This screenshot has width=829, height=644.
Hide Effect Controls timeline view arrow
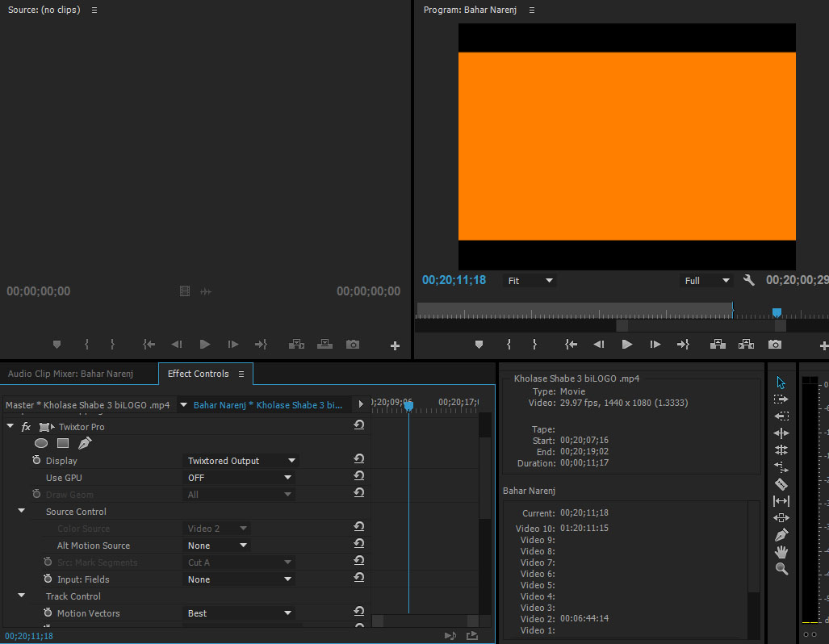click(361, 404)
